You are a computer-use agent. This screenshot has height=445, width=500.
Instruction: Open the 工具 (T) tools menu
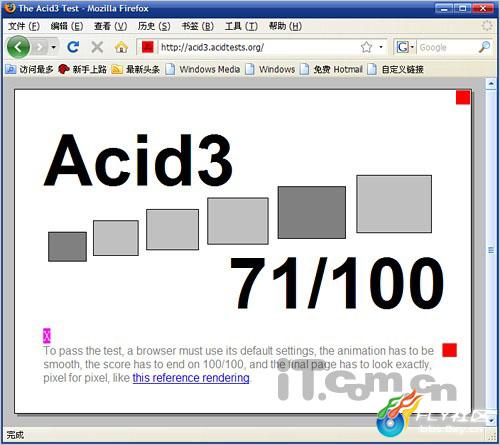point(241,26)
